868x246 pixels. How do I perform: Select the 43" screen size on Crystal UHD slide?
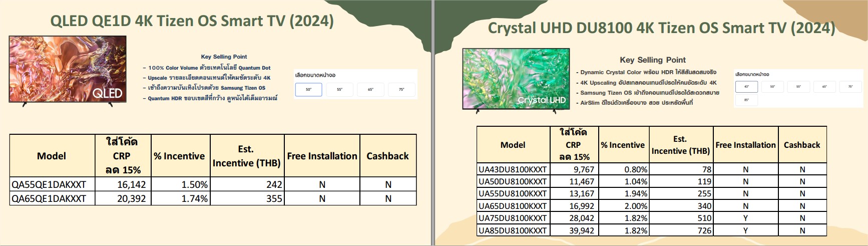click(746, 87)
